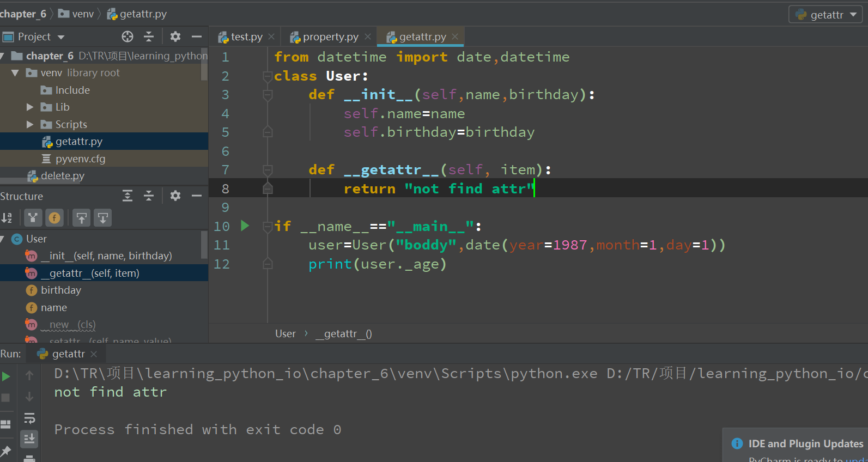This screenshot has width=868, height=462.
Task: Click the locate/scroll-from-source target icon in Project panel
Action: coord(128,37)
